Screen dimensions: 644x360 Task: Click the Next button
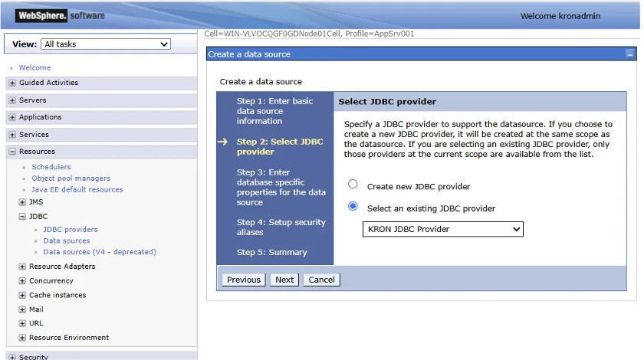click(284, 280)
